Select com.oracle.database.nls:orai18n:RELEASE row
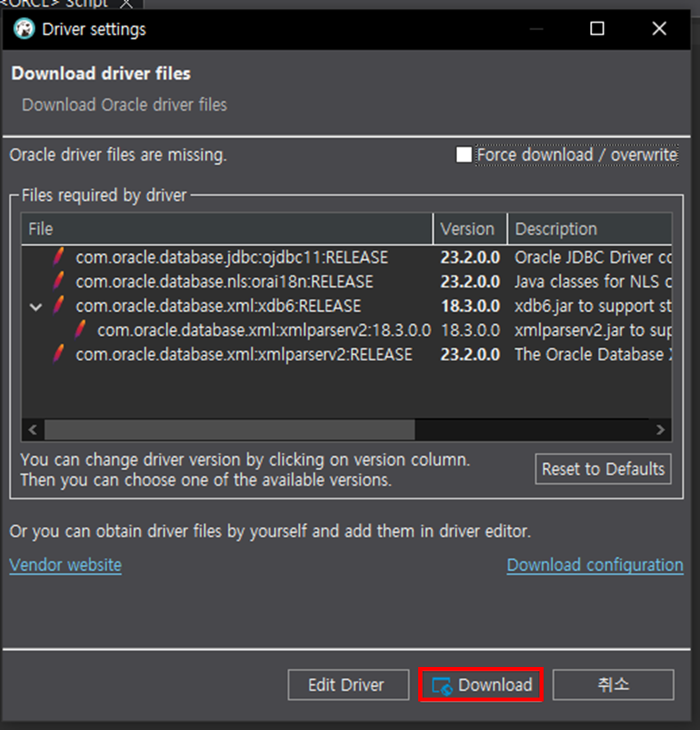Image resolution: width=700 pixels, height=730 pixels. click(x=347, y=281)
